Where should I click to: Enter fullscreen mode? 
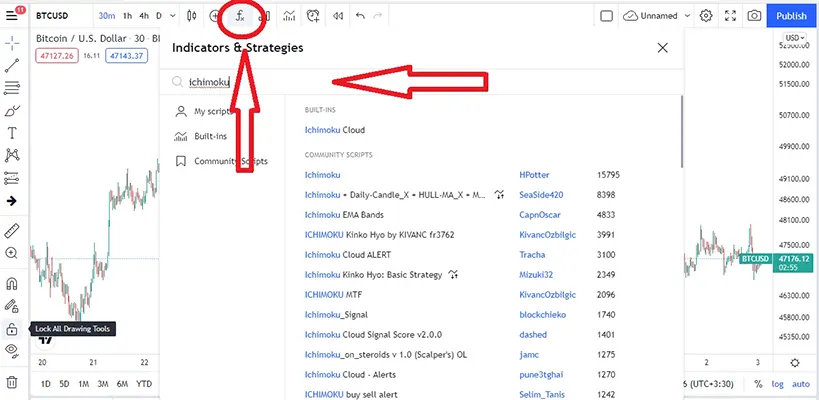[730, 16]
